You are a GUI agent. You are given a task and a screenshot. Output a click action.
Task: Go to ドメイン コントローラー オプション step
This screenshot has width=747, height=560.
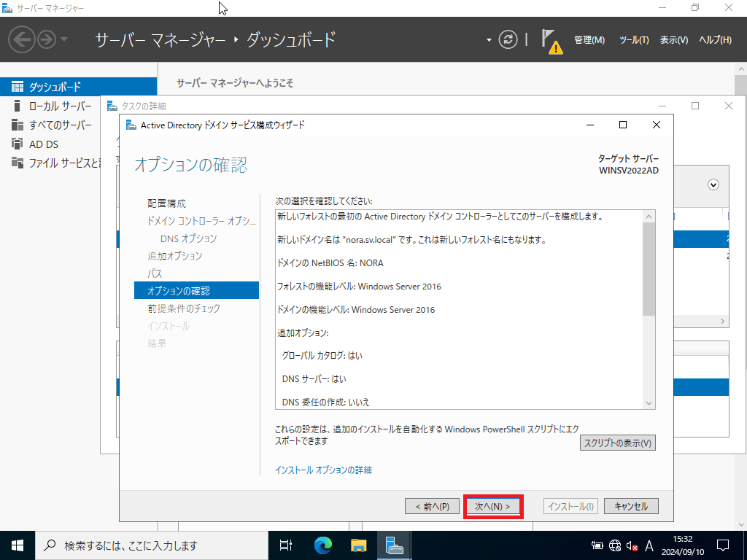coord(201,221)
